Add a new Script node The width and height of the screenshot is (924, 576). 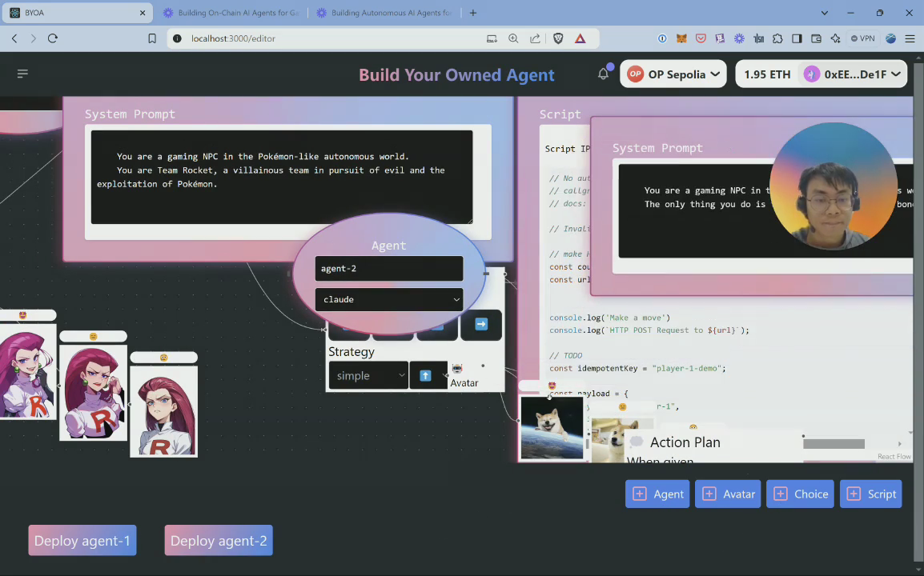click(871, 494)
